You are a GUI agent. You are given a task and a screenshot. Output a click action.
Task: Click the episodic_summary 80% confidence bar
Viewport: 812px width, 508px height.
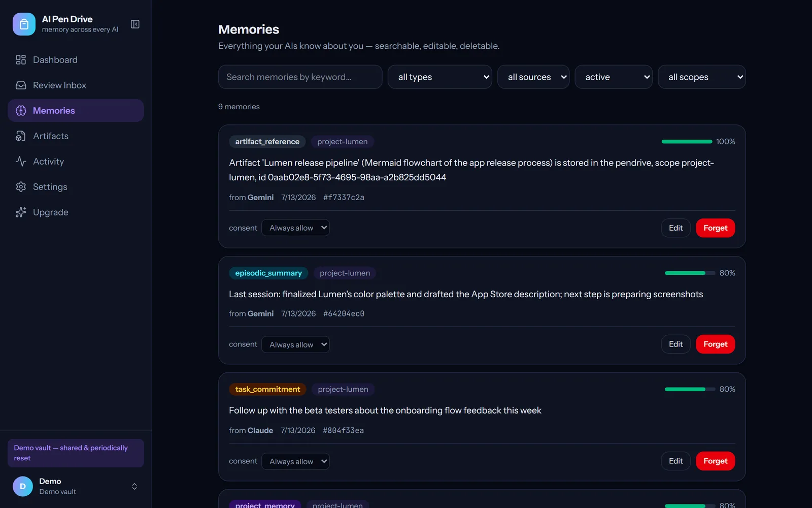tap(690, 273)
